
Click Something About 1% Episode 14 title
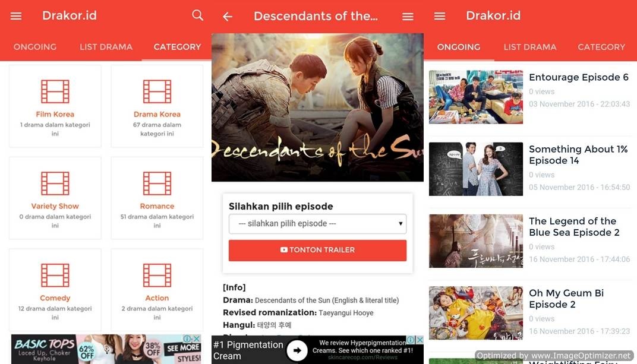[579, 154]
